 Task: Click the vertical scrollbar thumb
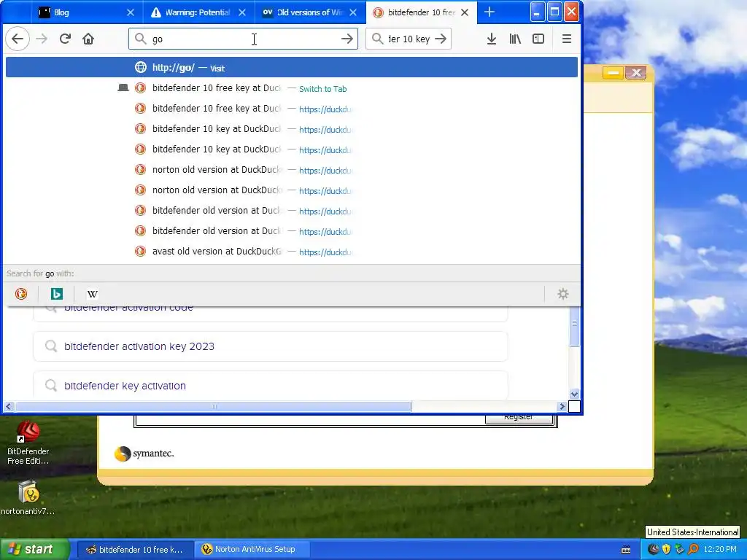(x=575, y=326)
